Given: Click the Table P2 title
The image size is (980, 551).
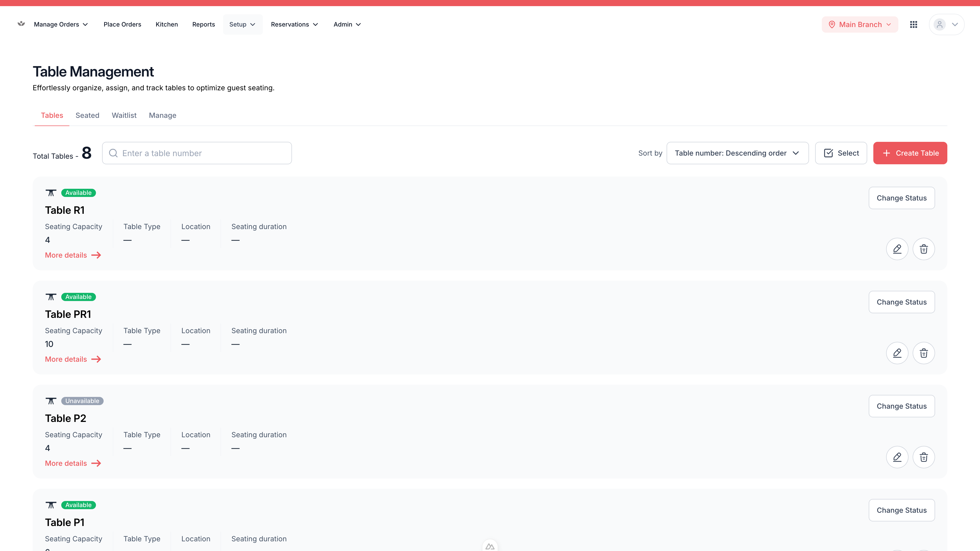Looking at the screenshot, I should tap(65, 418).
